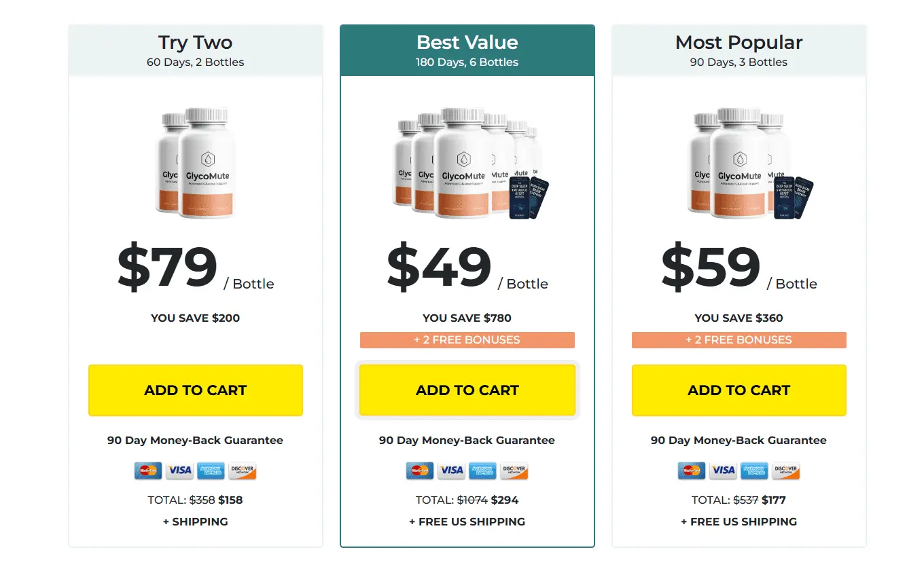The image size is (924, 573).
Task: Click the two-bottle GlycoMute product image
Action: 196,163
